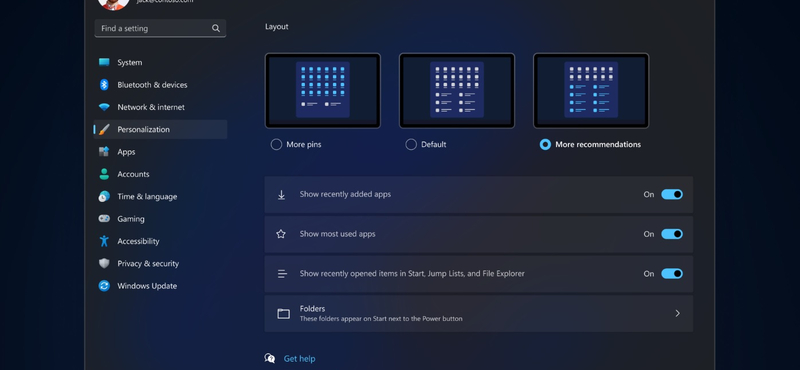Expand the Folders row chevron
This screenshot has height=370, width=800.
click(x=678, y=313)
